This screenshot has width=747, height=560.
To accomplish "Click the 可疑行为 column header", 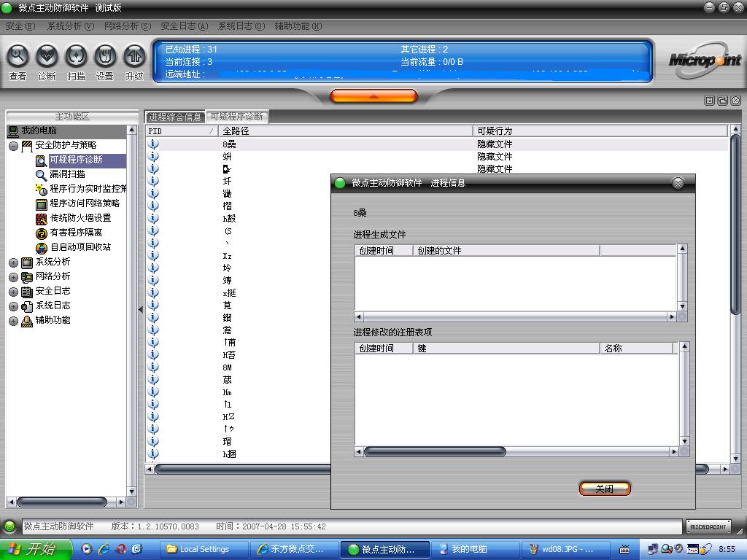I will coord(600,131).
